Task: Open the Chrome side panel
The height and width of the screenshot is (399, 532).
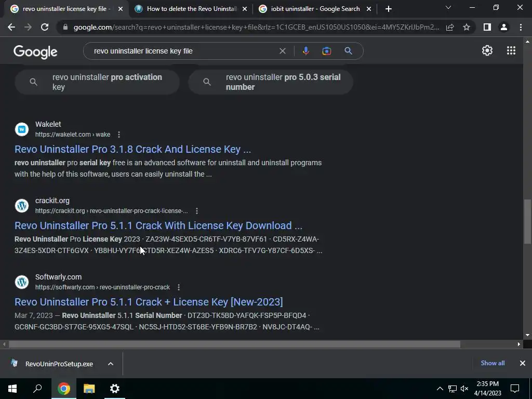Action: (x=487, y=27)
